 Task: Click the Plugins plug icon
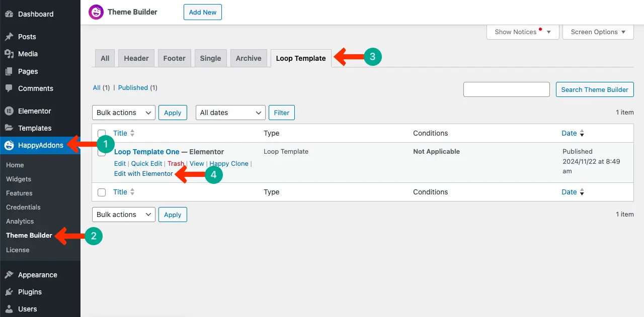click(9, 292)
